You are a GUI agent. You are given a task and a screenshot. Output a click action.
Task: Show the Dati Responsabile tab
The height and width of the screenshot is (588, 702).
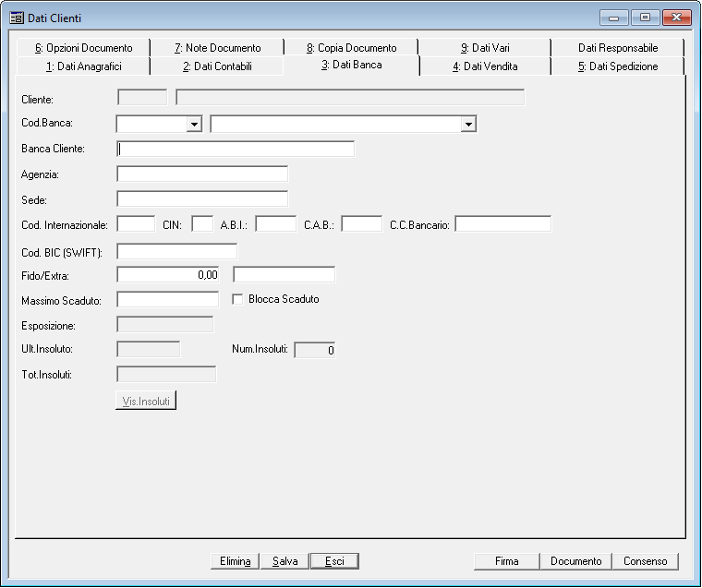618,48
